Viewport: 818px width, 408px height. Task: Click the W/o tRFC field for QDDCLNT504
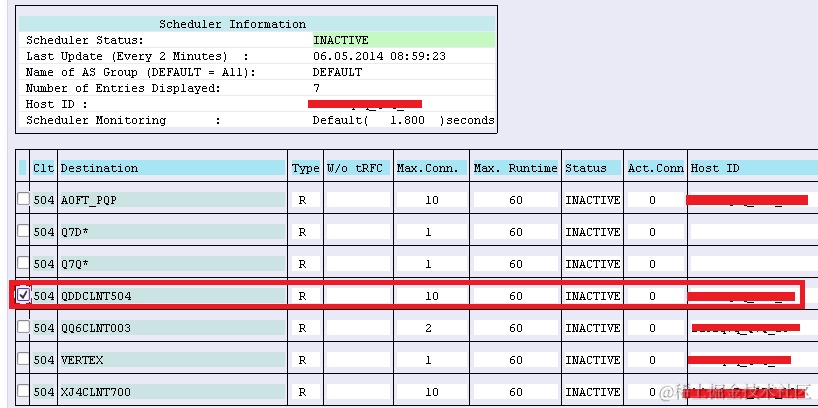click(x=358, y=296)
